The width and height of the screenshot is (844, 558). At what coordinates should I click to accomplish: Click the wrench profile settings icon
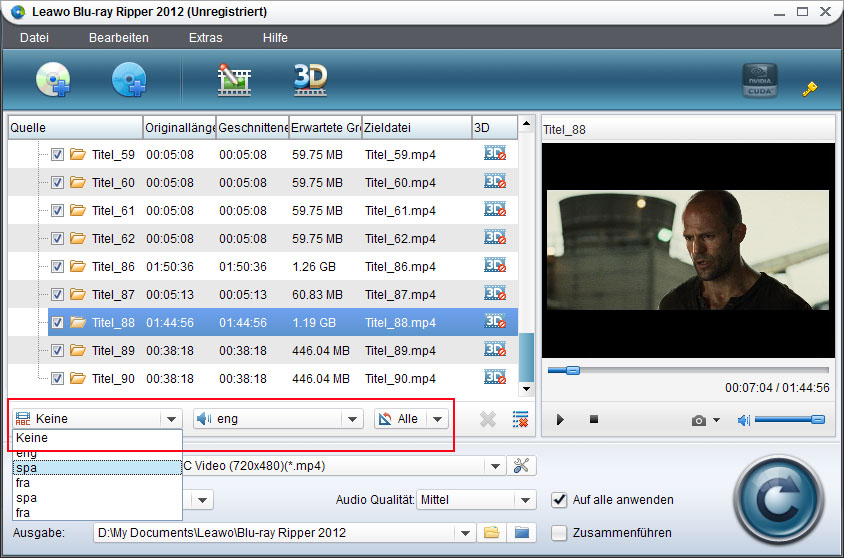click(x=520, y=466)
